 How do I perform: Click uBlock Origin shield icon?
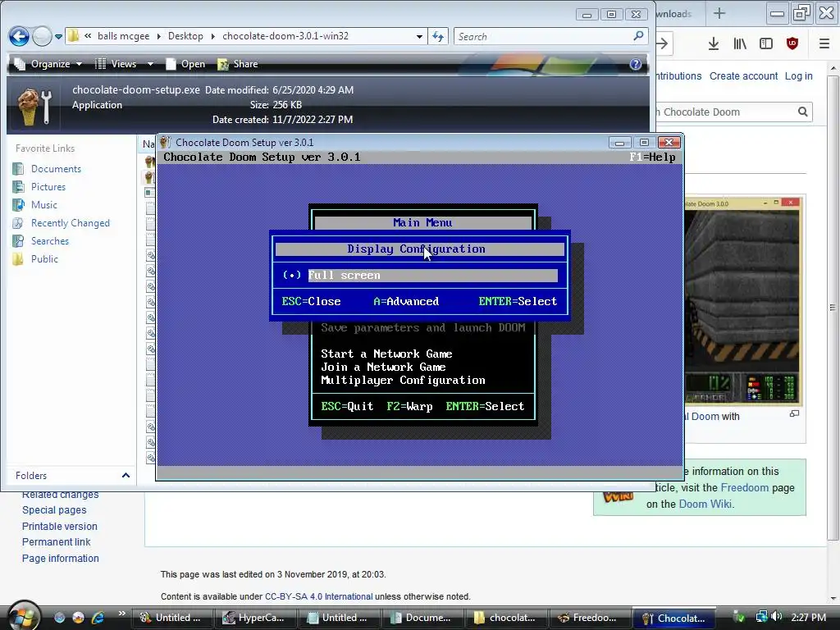coord(792,43)
